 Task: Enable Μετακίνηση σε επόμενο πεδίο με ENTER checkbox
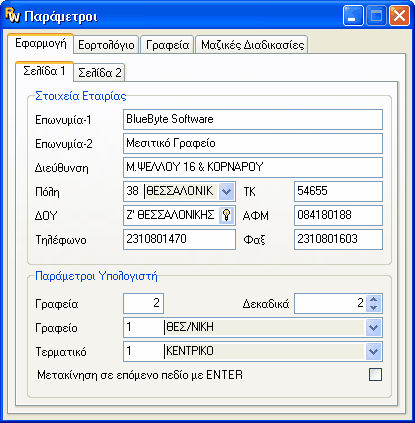pyautogui.click(x=375, y=375)
